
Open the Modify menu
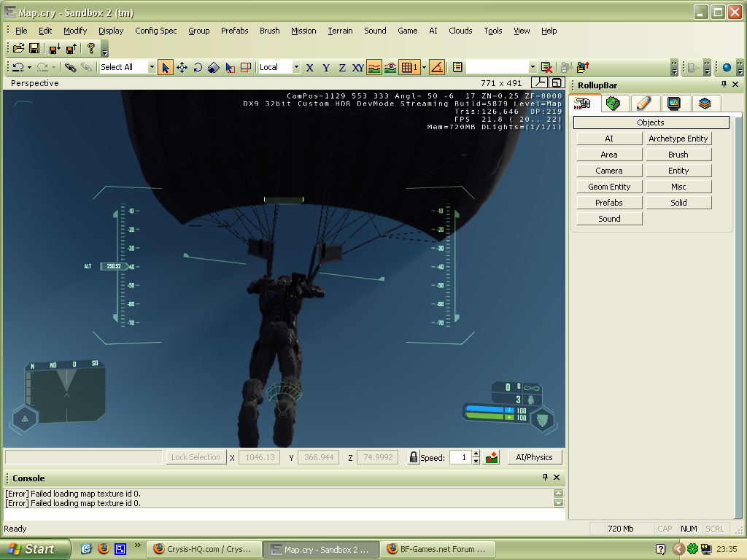75,31
